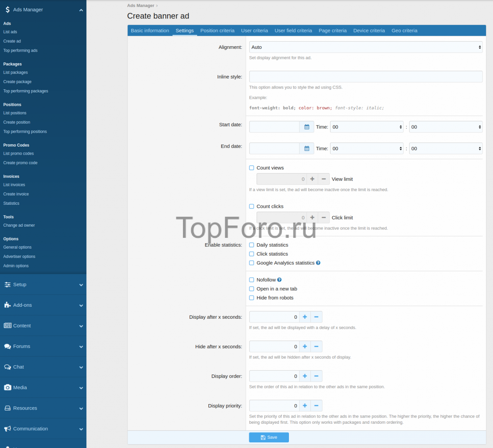This screenshot has width=493, height=448.
Task: Decrease View limit with minus icon
Action: [x=324, y=179]
